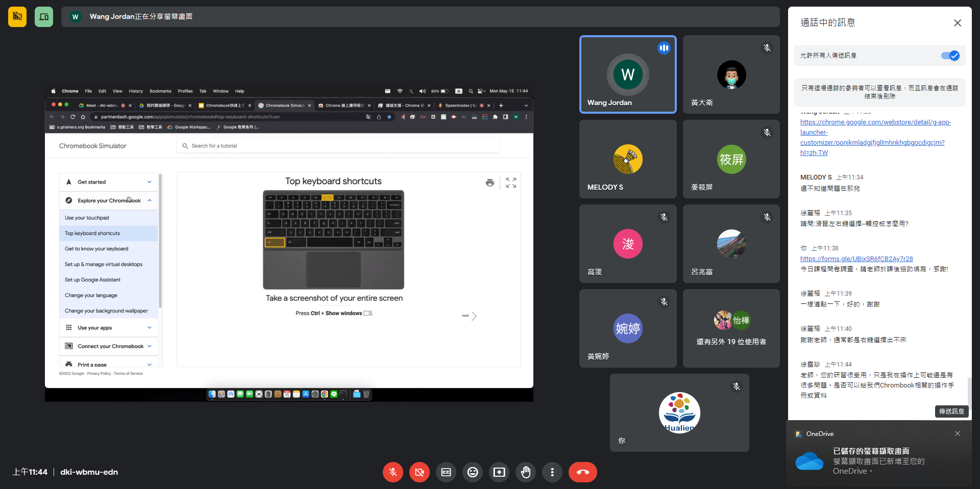980x489 pixels.
Task: Toggle allow everyone to send messages
Action: (950, 56)
